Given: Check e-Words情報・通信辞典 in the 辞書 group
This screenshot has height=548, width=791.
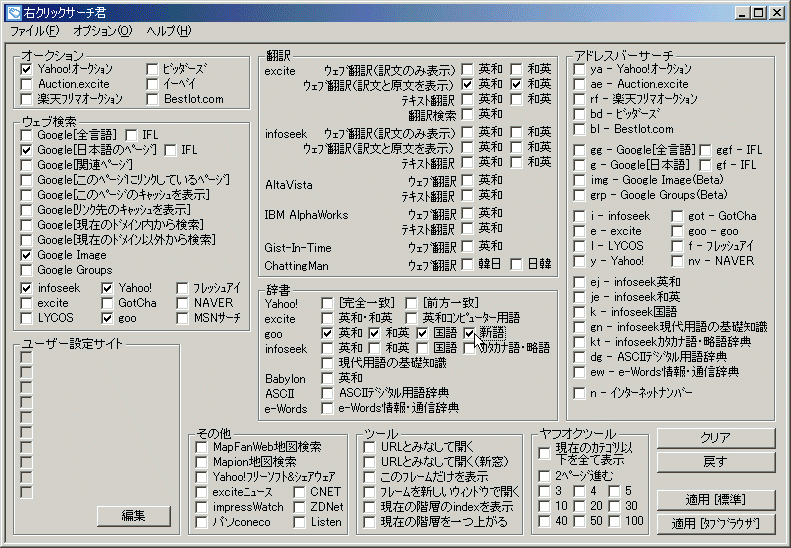Looking at the screenshot, I should 327,408.
